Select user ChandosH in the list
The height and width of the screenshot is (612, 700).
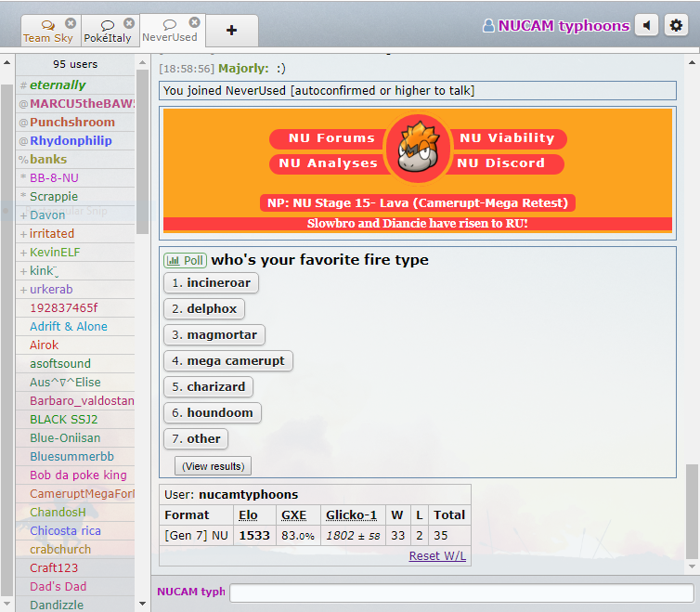point(75,513)
